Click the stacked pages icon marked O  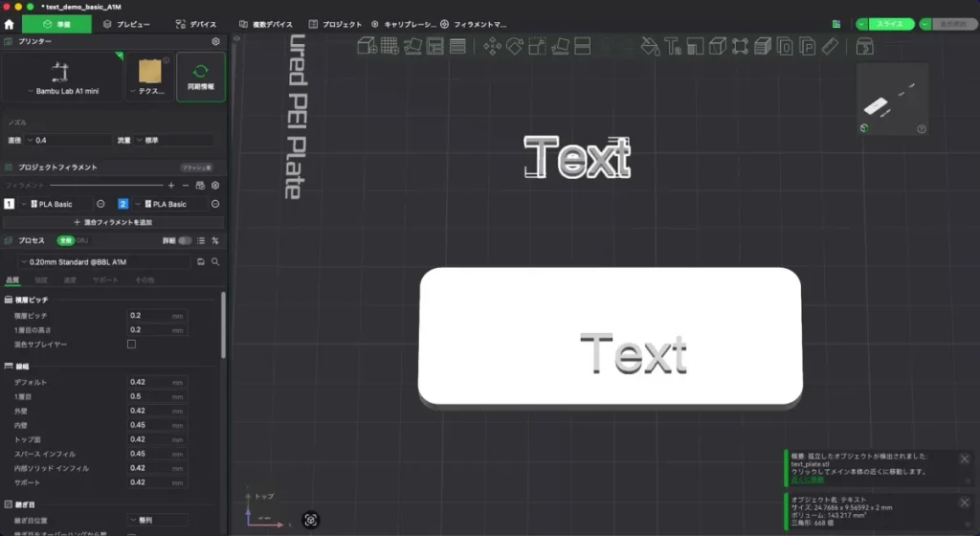pyautogui.click(x=785, y=46)
